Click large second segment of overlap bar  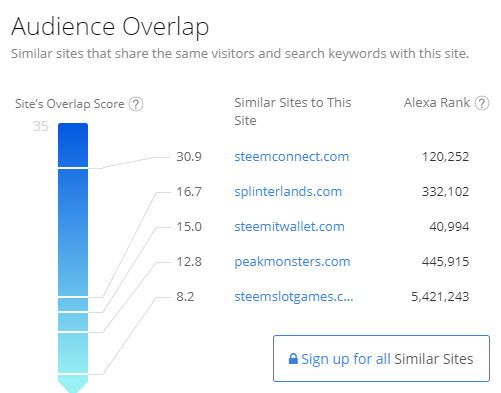pos(73,232)
